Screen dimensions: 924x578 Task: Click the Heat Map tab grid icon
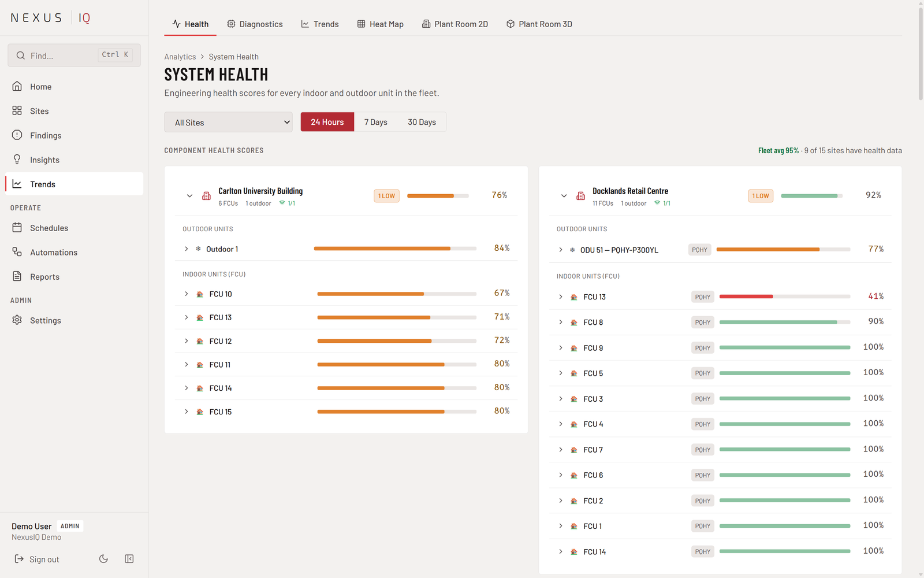[x=361, y=24]
